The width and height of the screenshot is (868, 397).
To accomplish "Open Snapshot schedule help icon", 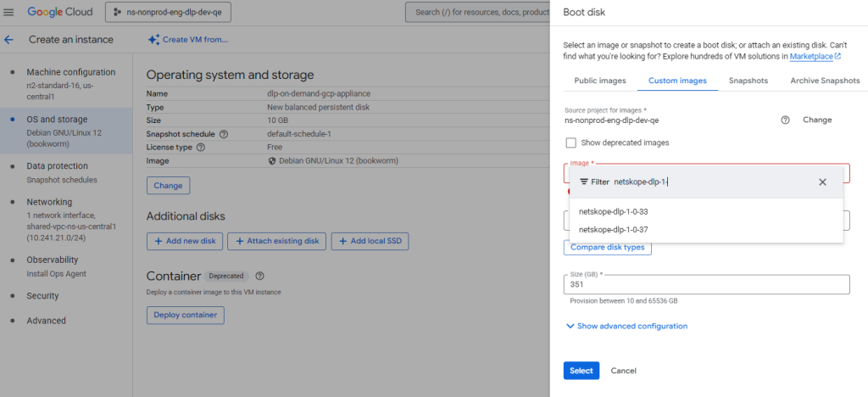I will coord(224,134).
